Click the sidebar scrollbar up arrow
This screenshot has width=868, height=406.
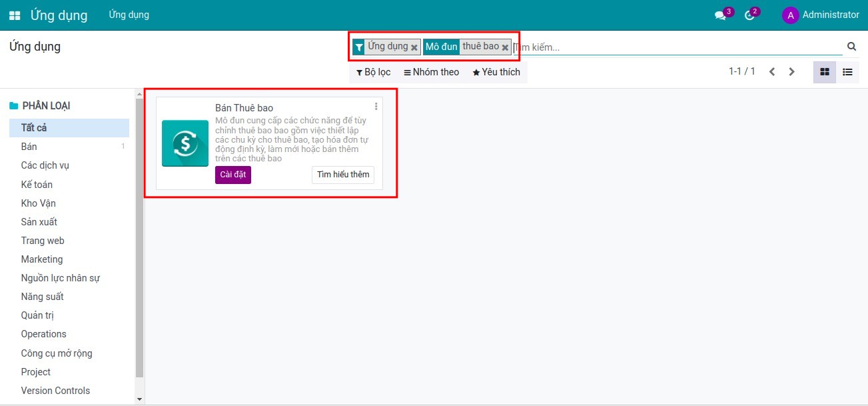click(139, 93)
